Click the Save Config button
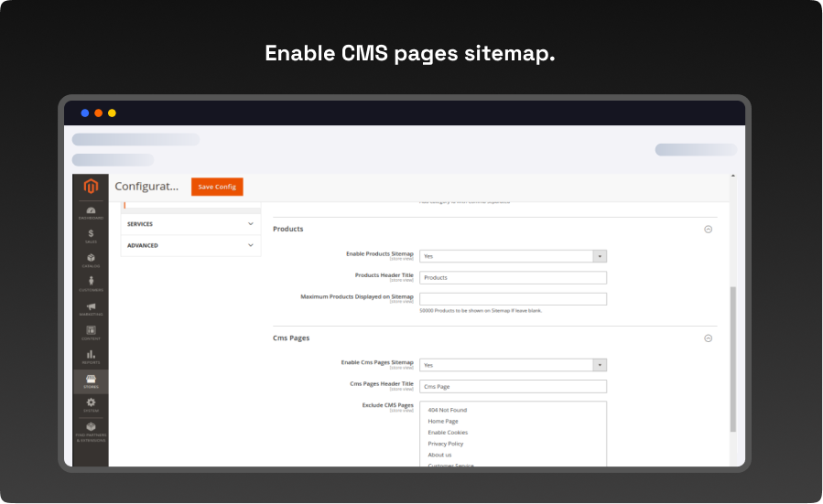The height and width of the screenshot is (504, 823). pyautogui.click(x=217, y=187)
